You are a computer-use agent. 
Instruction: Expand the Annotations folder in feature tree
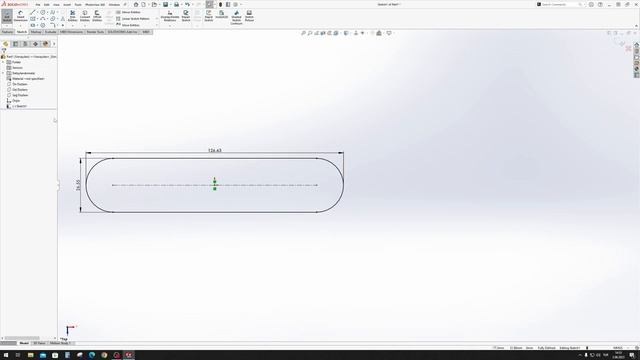(x=3, y=73)
